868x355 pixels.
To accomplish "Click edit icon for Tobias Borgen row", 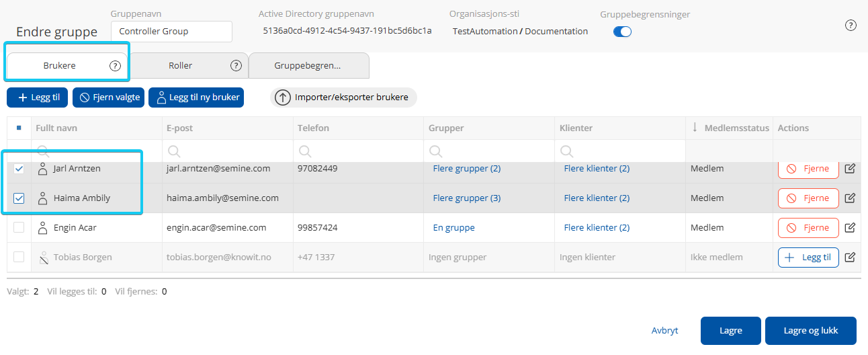I will pos(850,258).
